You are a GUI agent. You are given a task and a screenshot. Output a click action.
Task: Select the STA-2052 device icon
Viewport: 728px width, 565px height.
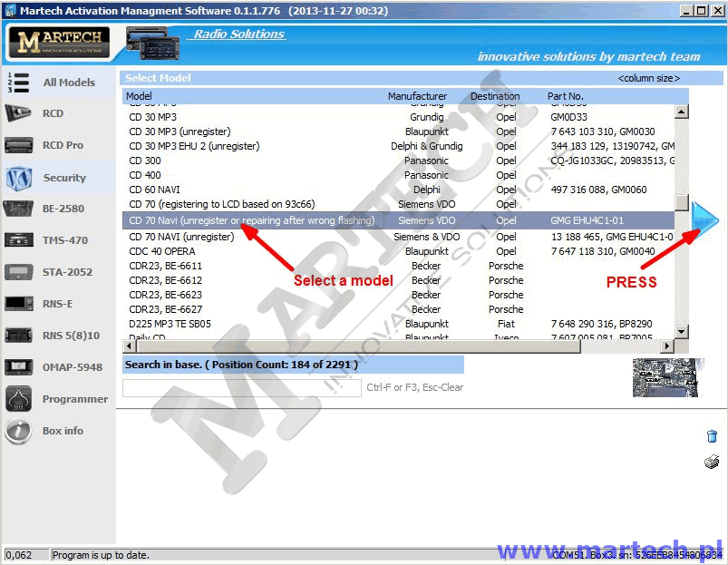(x=18, y=272)
